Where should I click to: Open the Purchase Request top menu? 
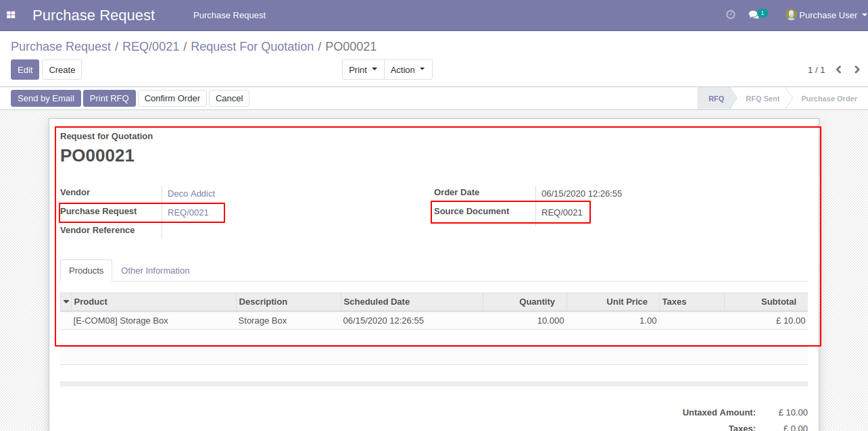tap(229, 15)
